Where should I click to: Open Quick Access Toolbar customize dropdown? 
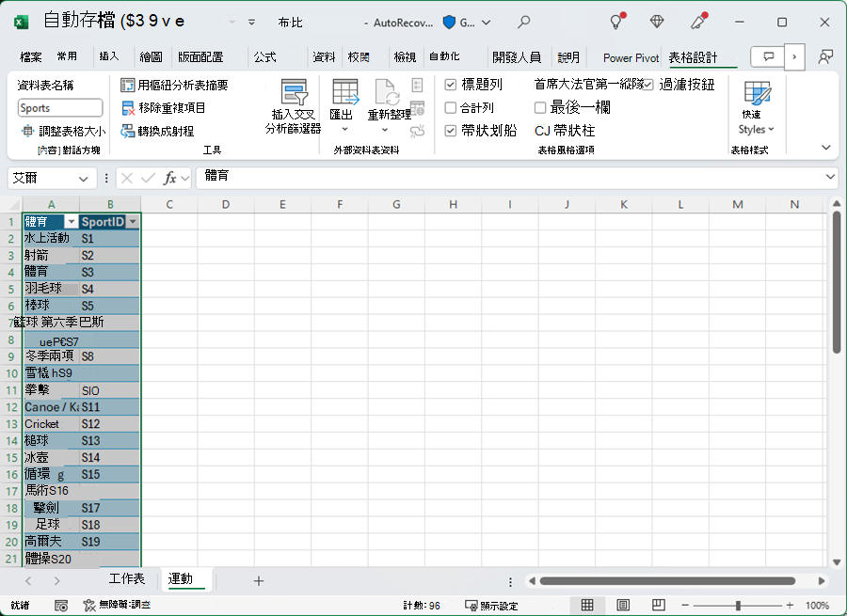(251, 23)
